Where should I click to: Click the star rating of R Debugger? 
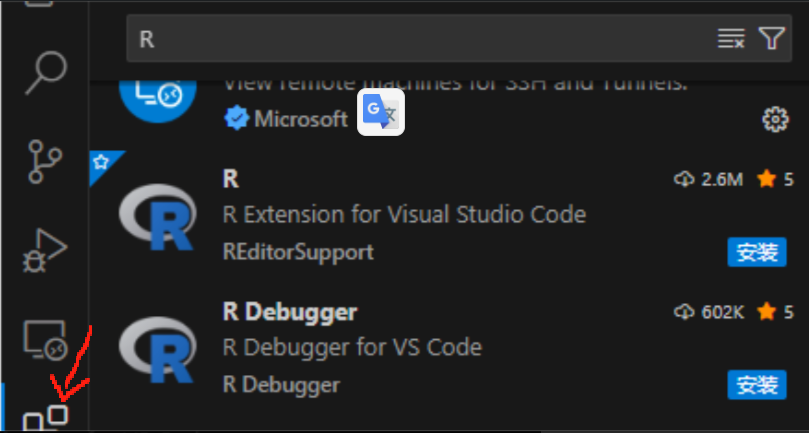(775, 312)
